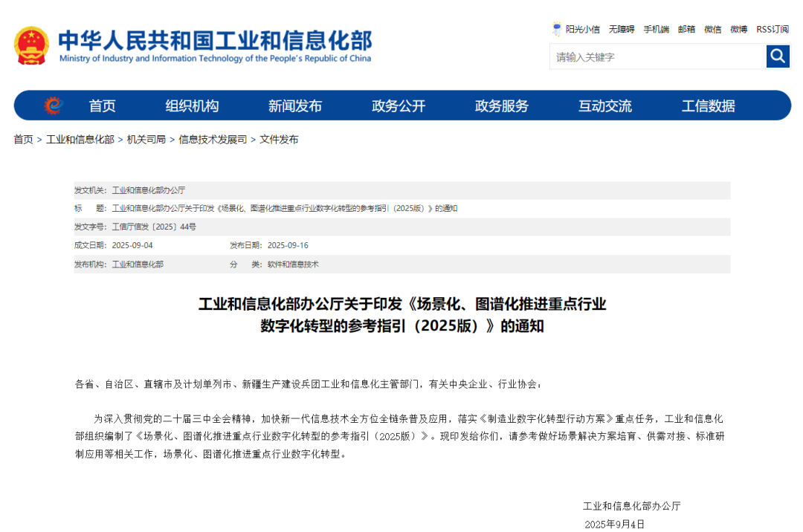Click the signature line 工业和信息化部办公厅
Viewport: 803px width, 532px height.
631,506
